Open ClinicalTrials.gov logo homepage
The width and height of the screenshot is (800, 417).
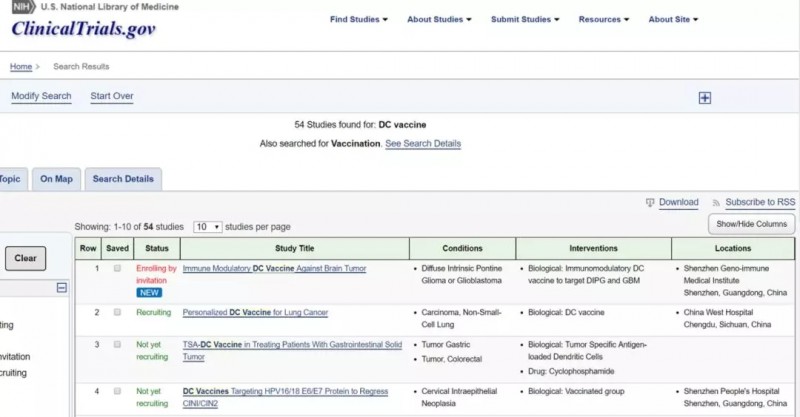pyautogui.click(x=83, y=29)
